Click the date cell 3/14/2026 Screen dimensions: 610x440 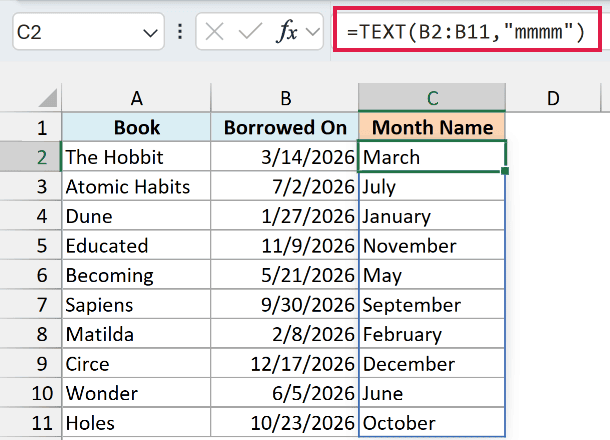click(285, 157)
